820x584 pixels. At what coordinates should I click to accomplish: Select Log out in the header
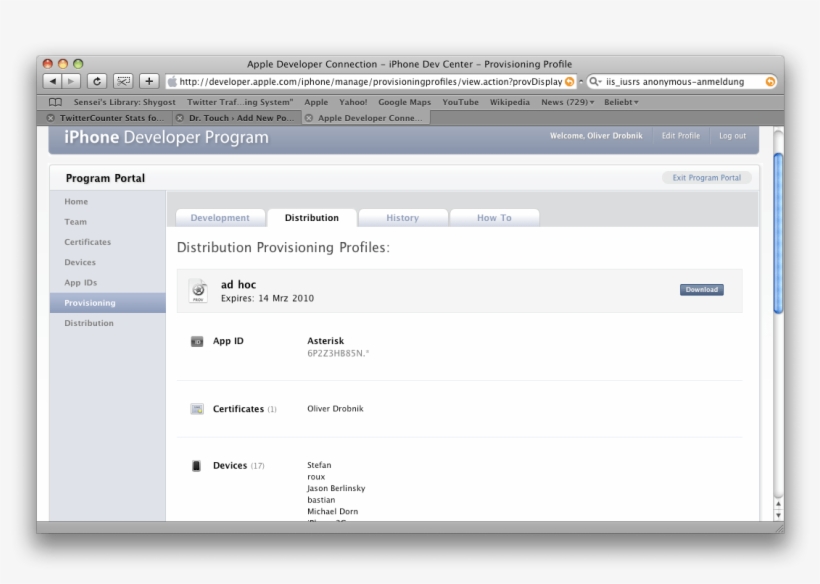click(732, 136)
